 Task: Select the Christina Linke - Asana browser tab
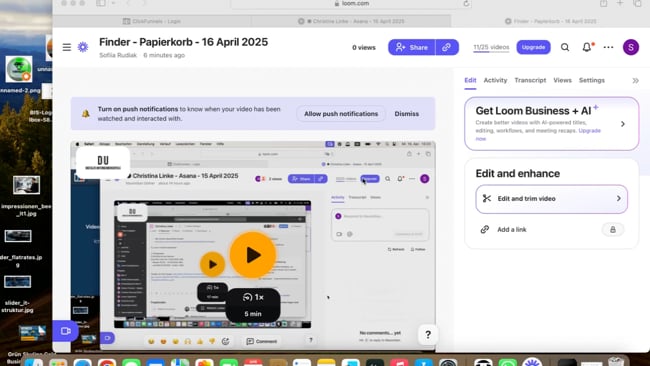tap(351, 21)
